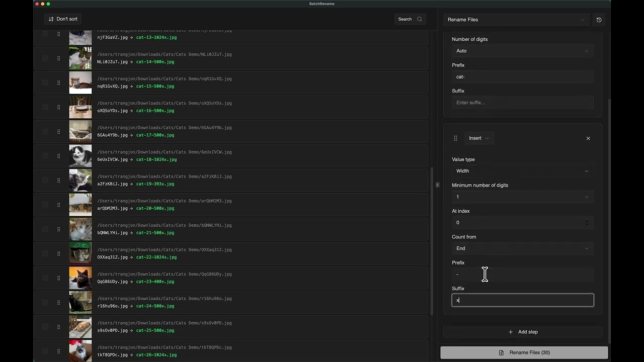
Task: Click thumbnail of bQNWLYHi.jpg kitten
Action: coord(80,229)
